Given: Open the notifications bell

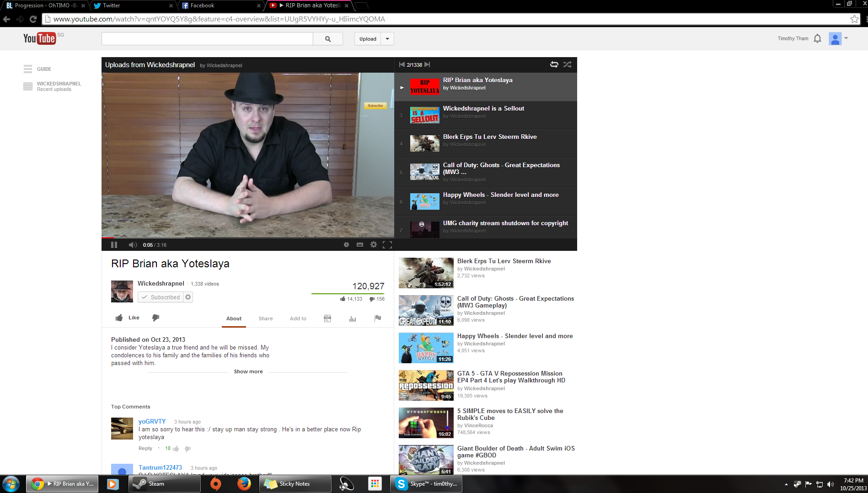Looking at the screenshot, I should pos(818,39).
